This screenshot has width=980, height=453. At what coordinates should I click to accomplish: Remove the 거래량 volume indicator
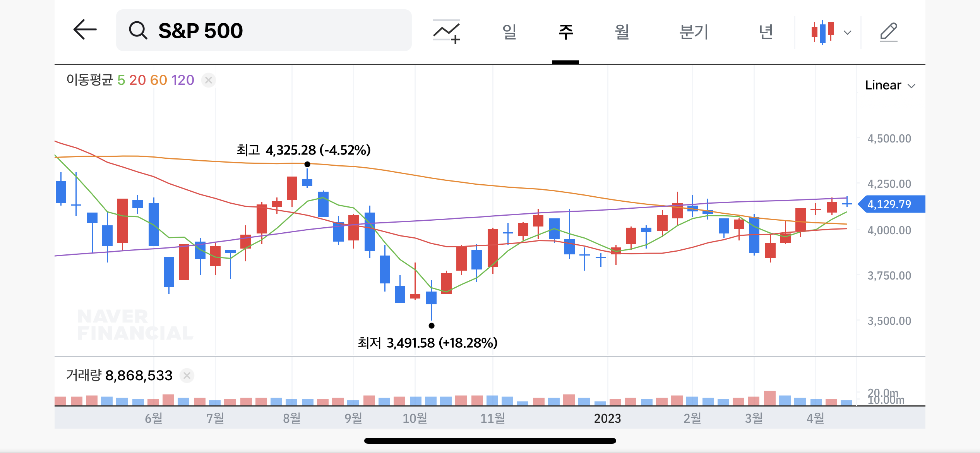click(187, 375)
